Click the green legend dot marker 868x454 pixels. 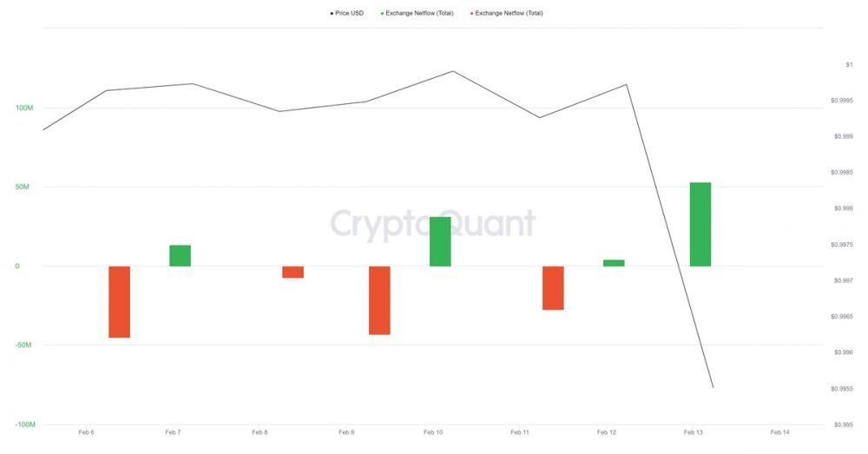click(x=382, y=13)
